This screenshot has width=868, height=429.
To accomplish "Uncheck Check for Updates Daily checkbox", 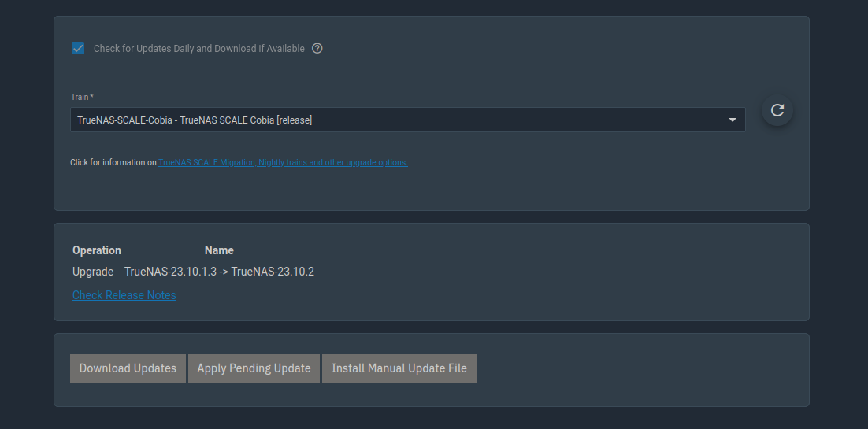I will pyautogui.click(x=78, y=48).
